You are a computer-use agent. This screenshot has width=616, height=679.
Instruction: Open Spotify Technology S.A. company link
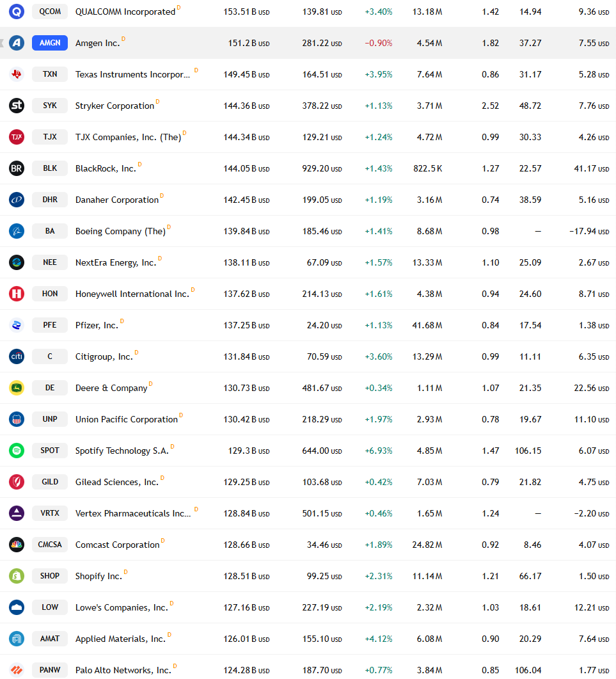(122, 451)
